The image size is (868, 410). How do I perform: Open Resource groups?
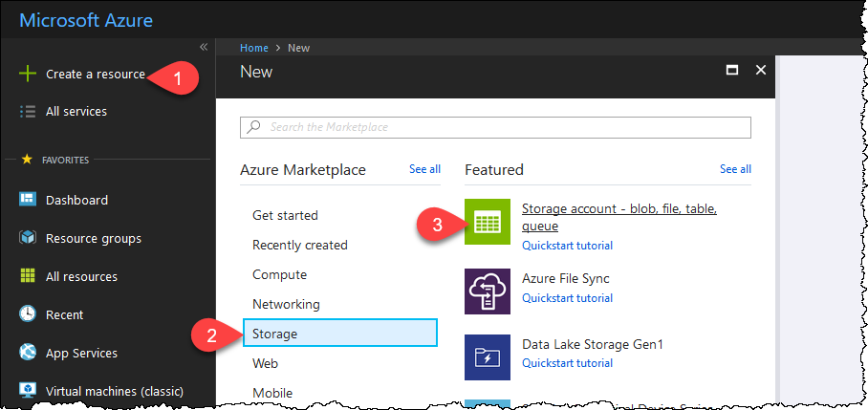click(94, 239)
